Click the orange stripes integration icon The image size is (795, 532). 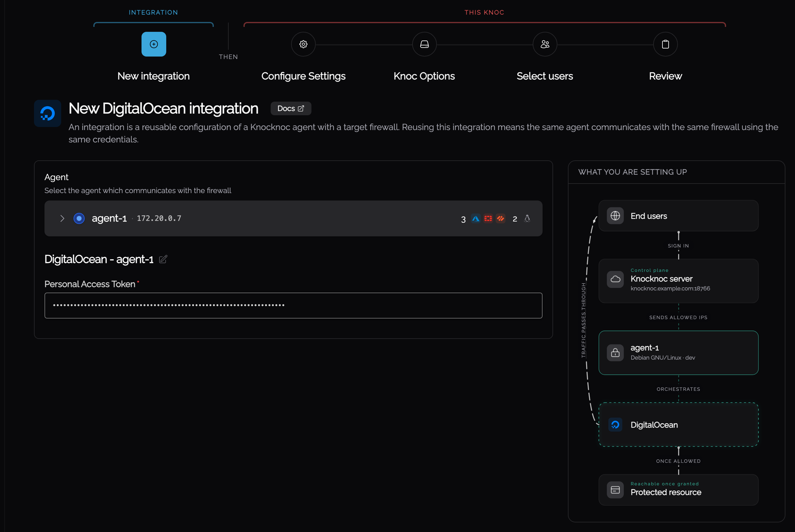click(x=501, y=218)
